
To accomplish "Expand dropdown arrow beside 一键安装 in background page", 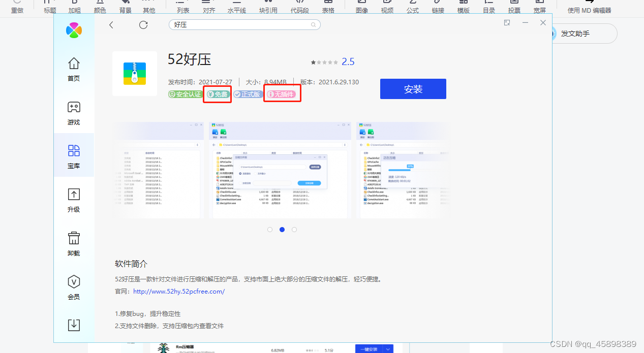I will point(388,349).
